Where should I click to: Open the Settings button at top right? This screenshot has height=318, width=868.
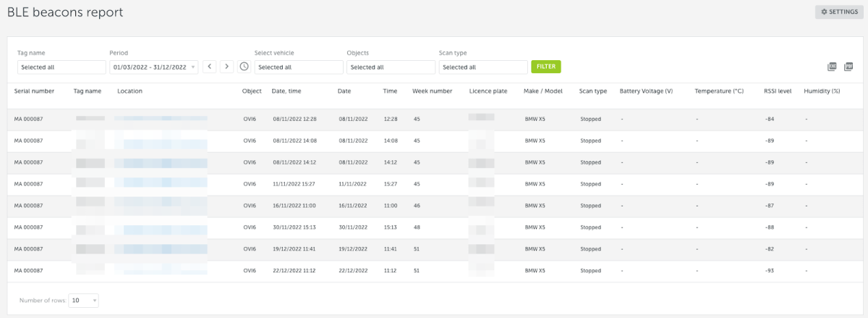pos(839,12)
